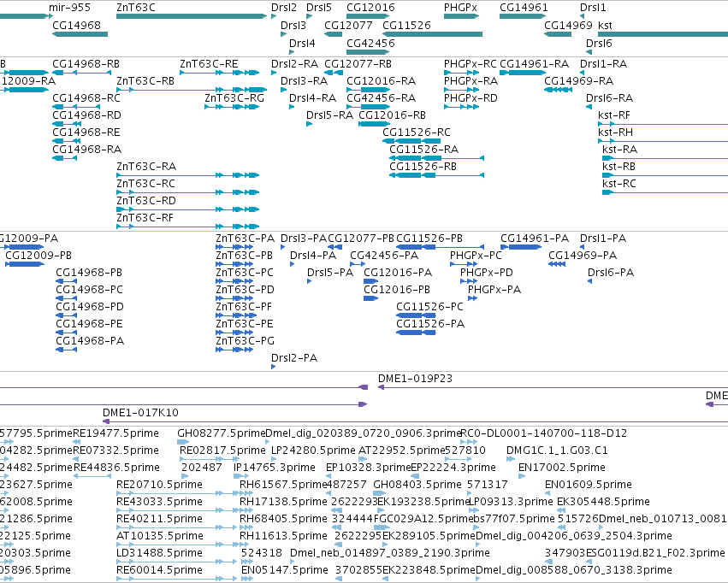Select protein CG42456-PA label

[384, 255]
